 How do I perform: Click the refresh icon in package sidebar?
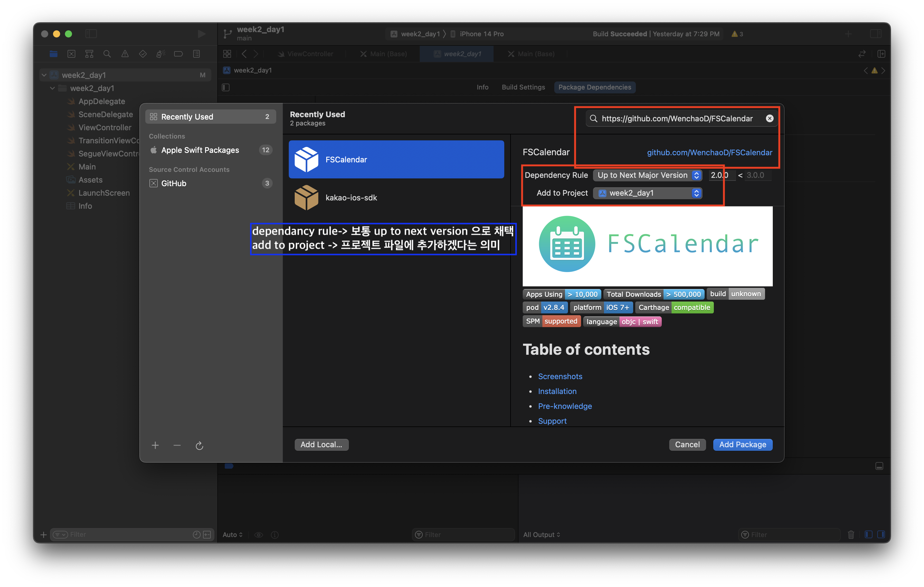199,445
